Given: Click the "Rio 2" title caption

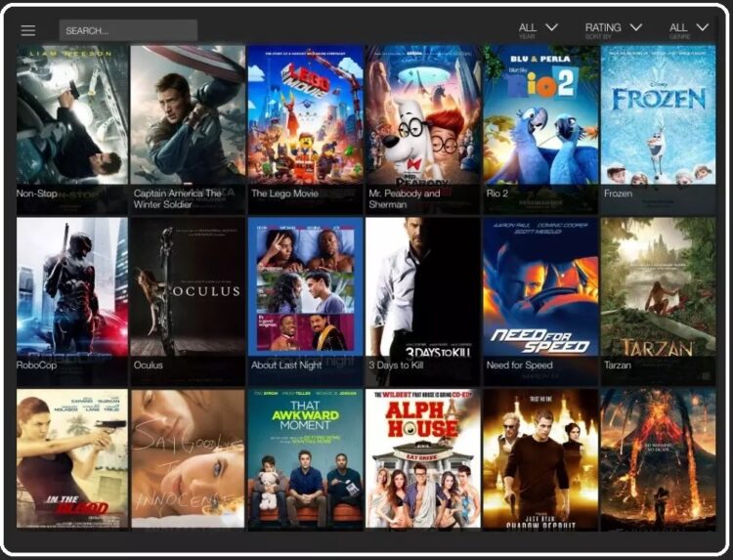Looking at the screenshot, I should click(496, 194).
